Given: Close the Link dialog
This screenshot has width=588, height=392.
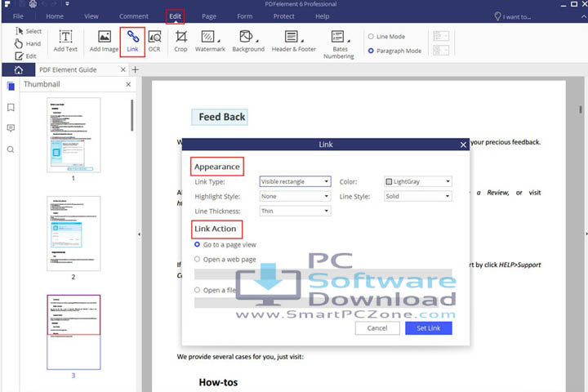Looking at the screenshot, I should (x=463, y=145).
